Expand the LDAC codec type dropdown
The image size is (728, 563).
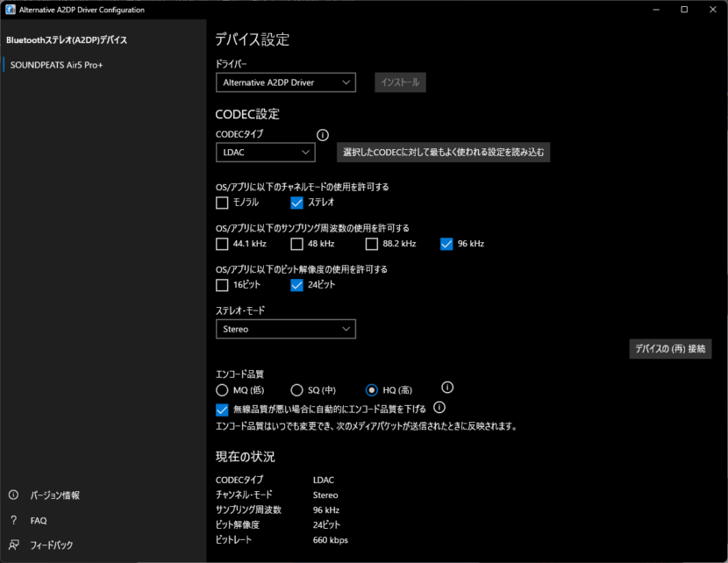[x=266, y=153]
